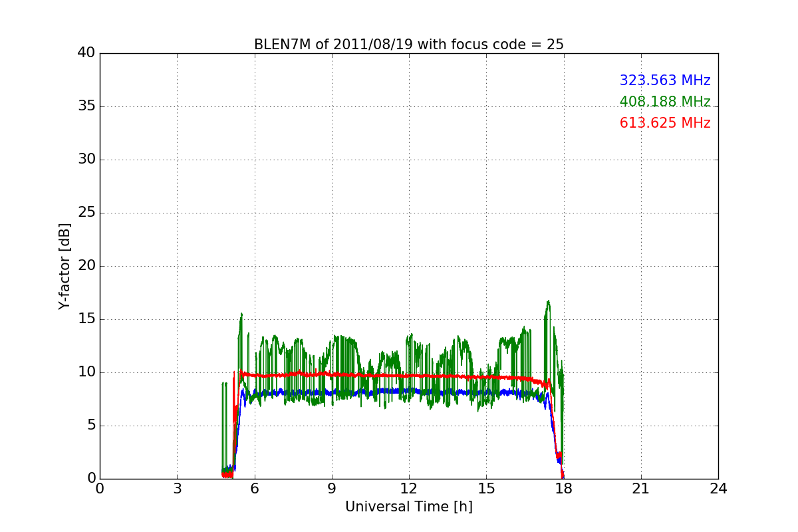
Task: Click the 'Universal Time [h]' axis label
Action: pyautogui.click(x=409, y=507)
